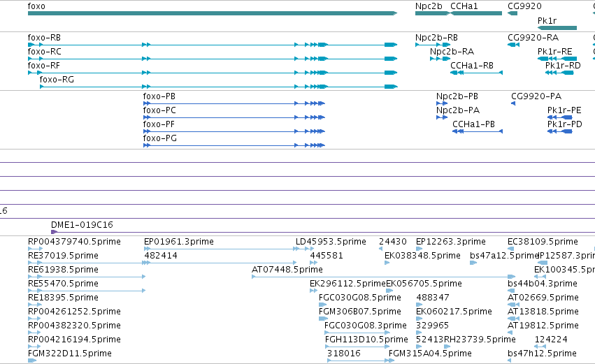595x364 pixels.
Task: Select EST EP12263.3prime
Action: point(451,242)
